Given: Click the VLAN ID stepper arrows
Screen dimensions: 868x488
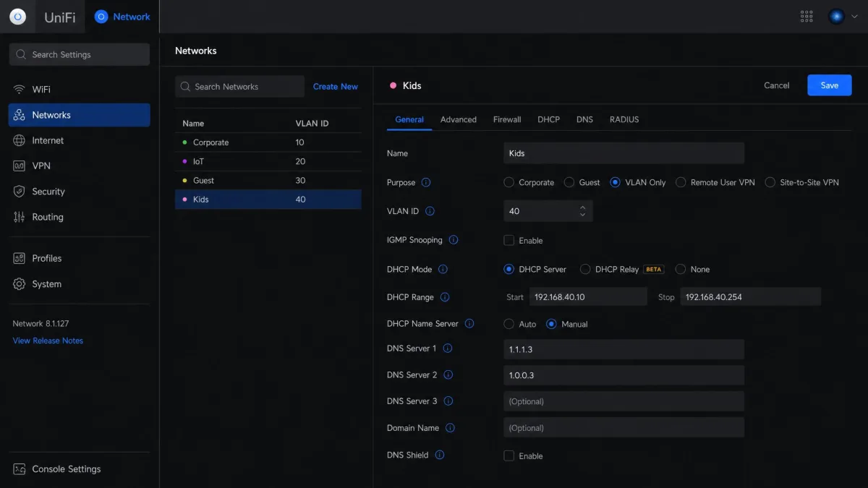Looking at the screenshot, I should tap(583, 211).
